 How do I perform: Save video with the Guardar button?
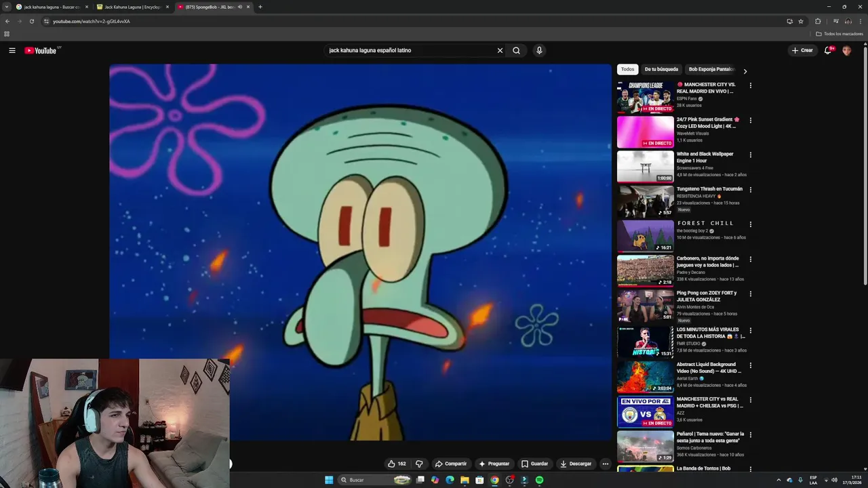[x=534, y=464]
